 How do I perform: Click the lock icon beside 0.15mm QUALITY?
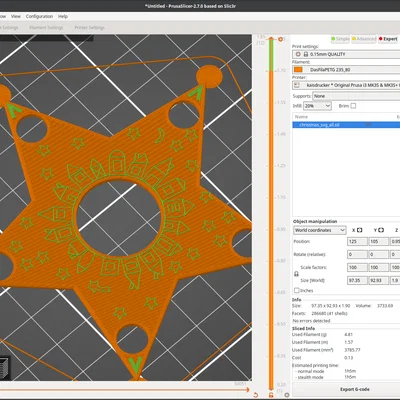306,54
